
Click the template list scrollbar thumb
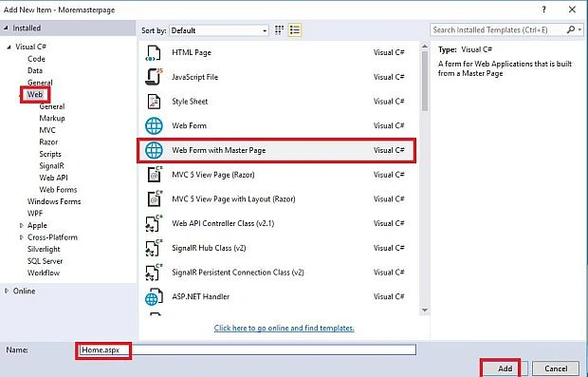point(425,81)
